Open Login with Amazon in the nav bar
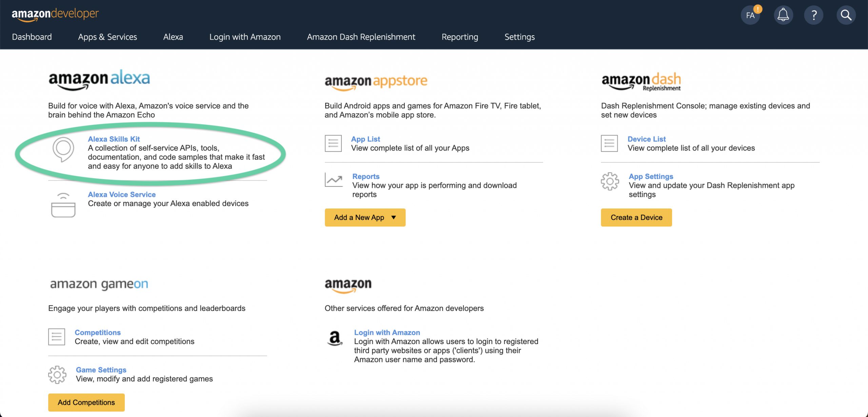This screenshot has width=868, height=417. pyautogui.click(x=245, y=37)
